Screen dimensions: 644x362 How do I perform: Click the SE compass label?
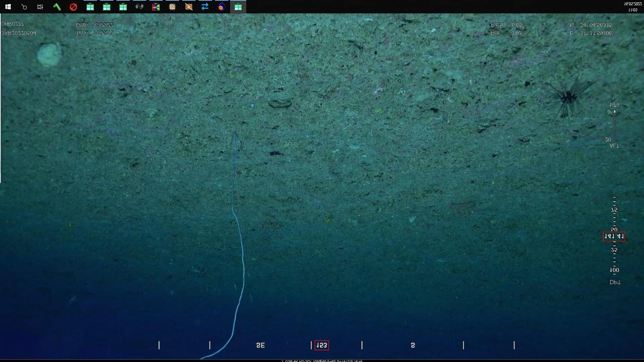pyautogui.click(x=261, y=345)
